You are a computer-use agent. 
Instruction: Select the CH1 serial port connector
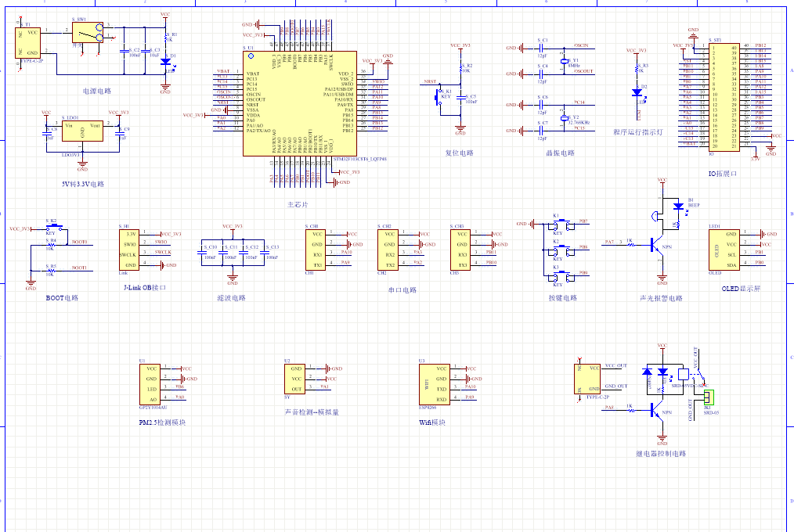(x=316, y=250)
